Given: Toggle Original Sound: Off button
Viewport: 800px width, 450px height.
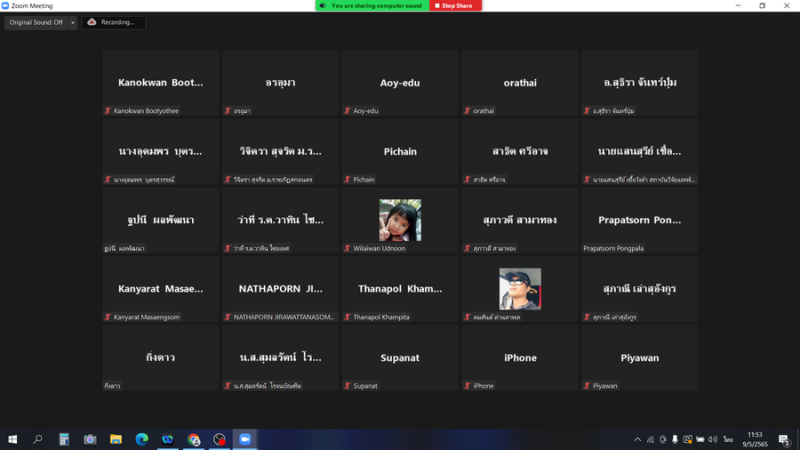Looking at the screenshot, I should (x=36, y=22).
